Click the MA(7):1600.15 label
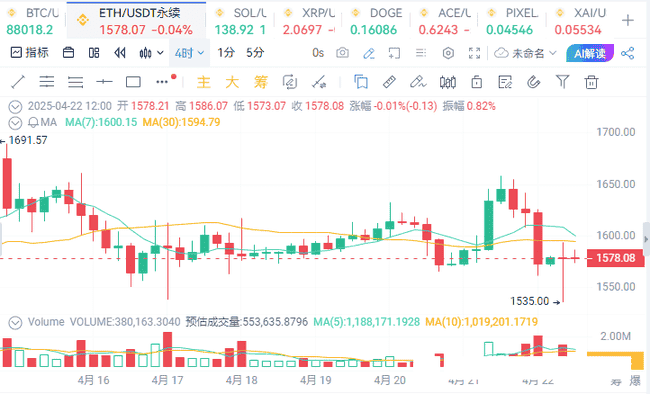This screenshot has width=650, height=394. tap(101, 122)
